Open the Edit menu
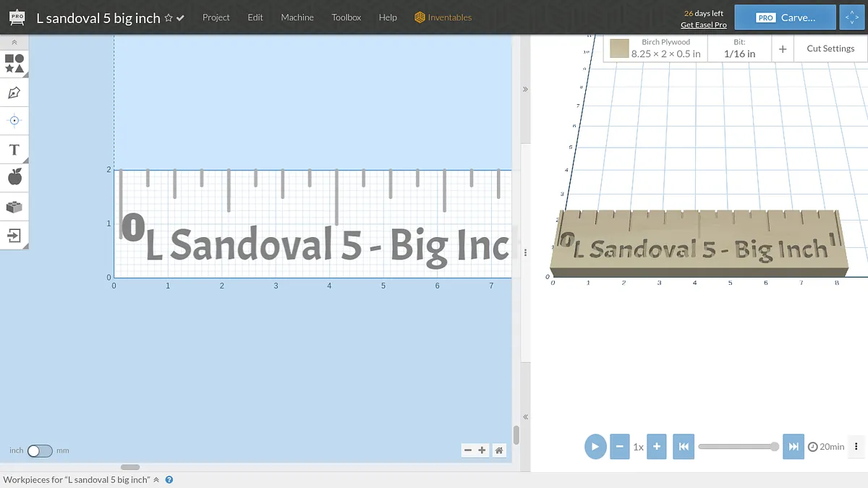Screen dimensions: 868x488 pyautogui.click(x=255, y=17)
